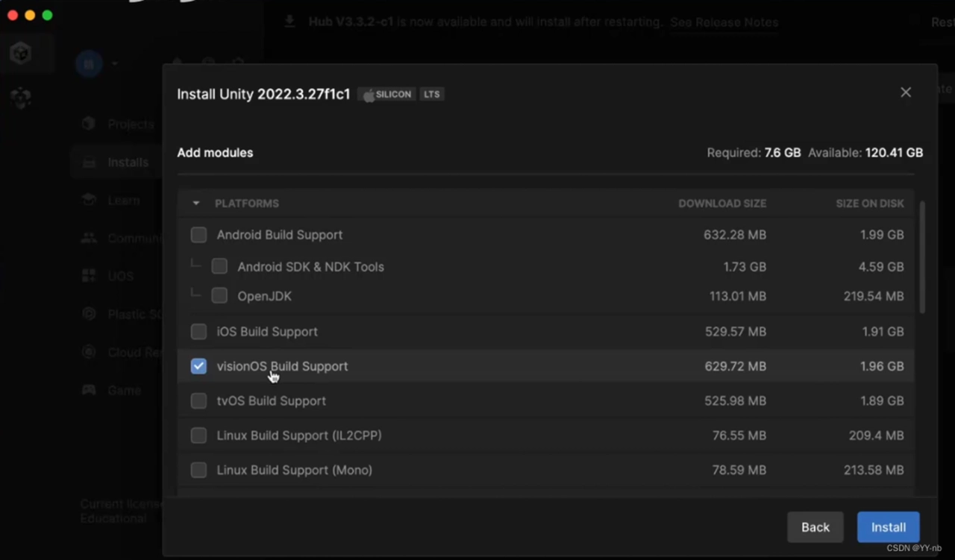Click the Available: 120.41 GB label
The width and height of the screenshot is (955, 560).
(x=865, y=153)
